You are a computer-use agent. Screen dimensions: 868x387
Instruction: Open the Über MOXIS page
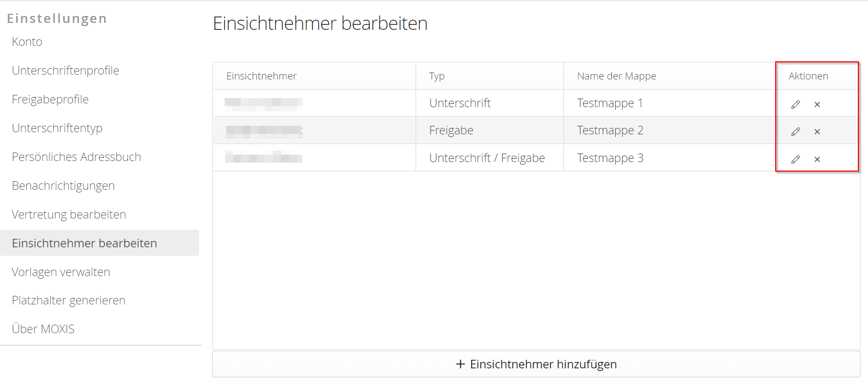coord(43,328)
